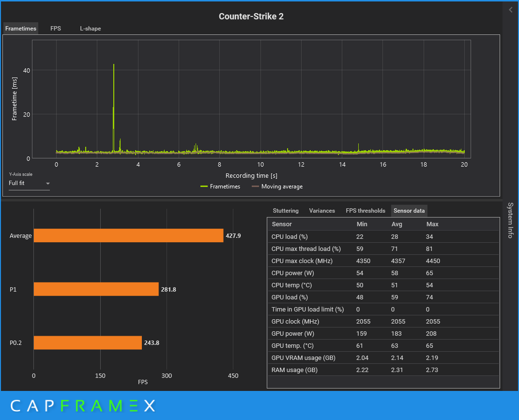Click the 2.14 VRAM average value
The height and width of the screenshot is (420, 519).
(397, 358)
